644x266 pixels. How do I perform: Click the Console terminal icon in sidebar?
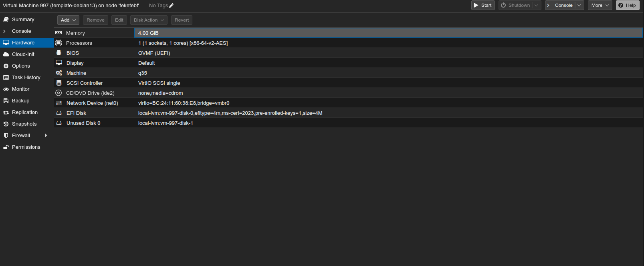6,31
